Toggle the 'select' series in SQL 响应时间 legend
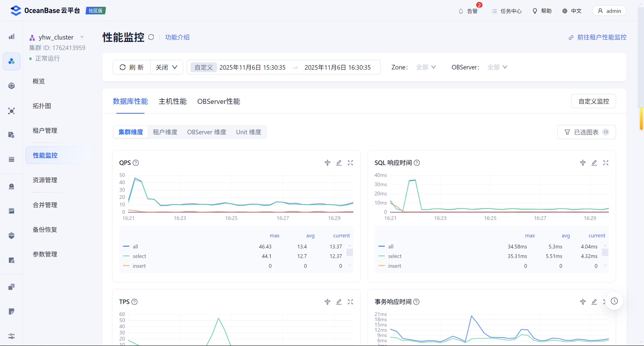 [x=394, y=256]
